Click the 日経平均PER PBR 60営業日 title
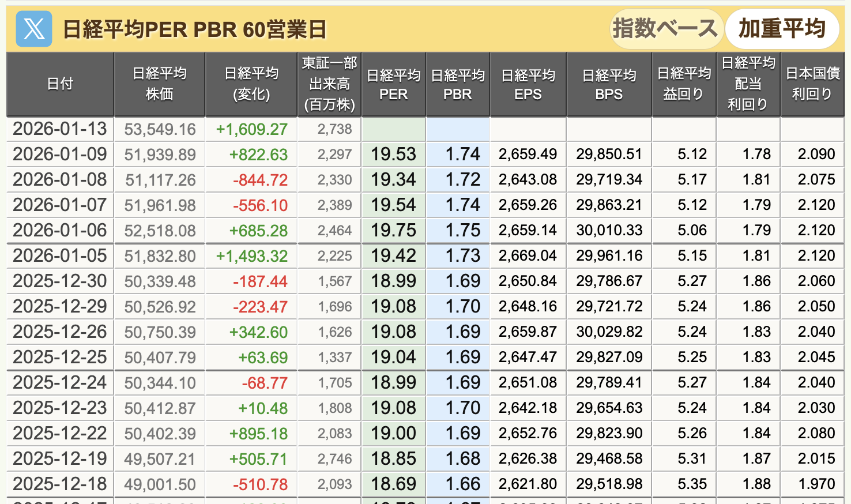The width and height of the screenshot is (851, 504). [194, 29]
